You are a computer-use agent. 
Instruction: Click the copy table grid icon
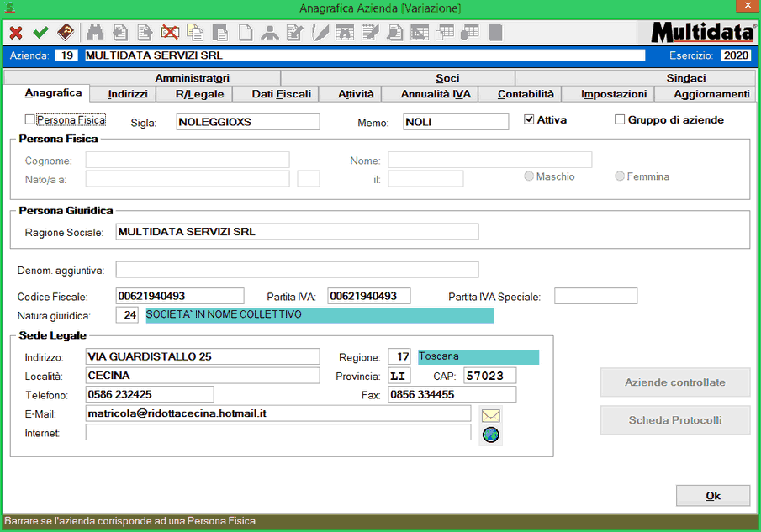coord(445,33)
